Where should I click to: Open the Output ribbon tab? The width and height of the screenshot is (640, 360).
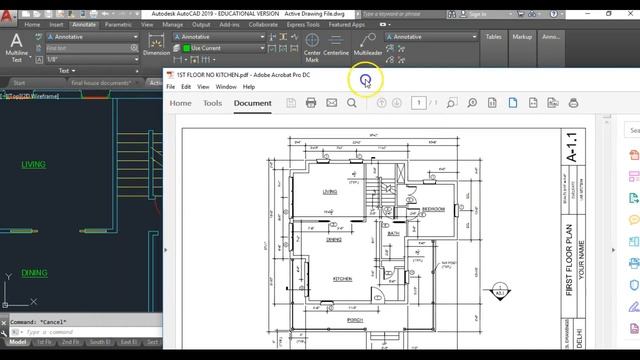[201, 25]
